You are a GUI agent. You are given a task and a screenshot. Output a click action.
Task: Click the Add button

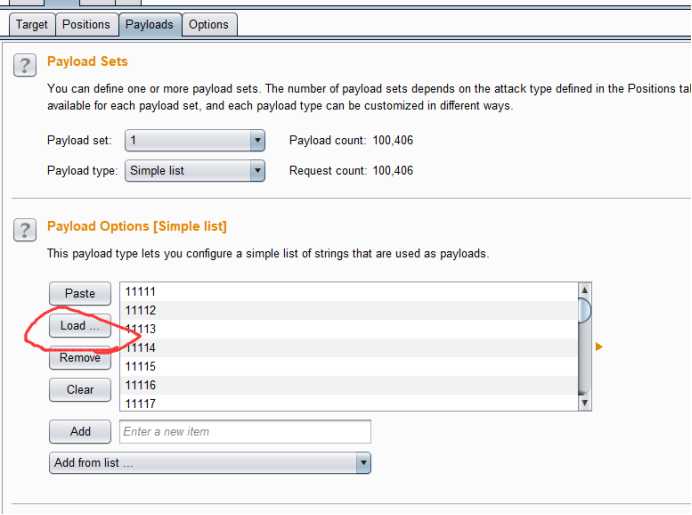[x=80, y=431]
